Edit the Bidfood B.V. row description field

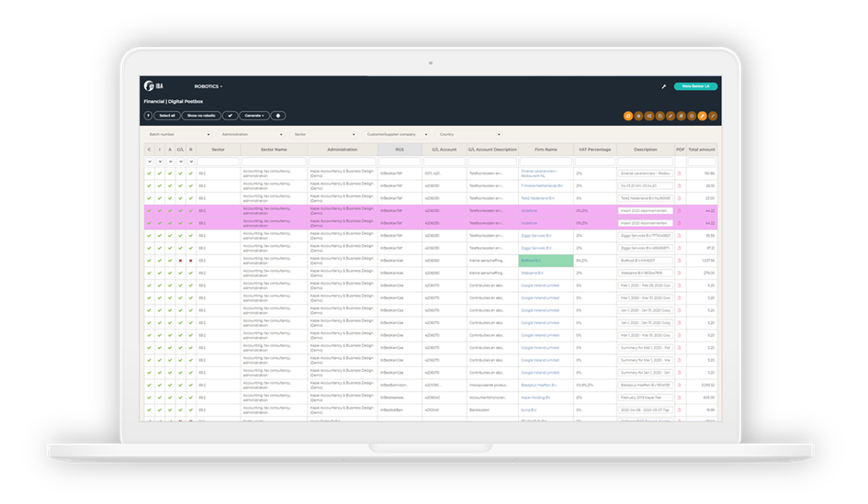(x=646, y=261)
